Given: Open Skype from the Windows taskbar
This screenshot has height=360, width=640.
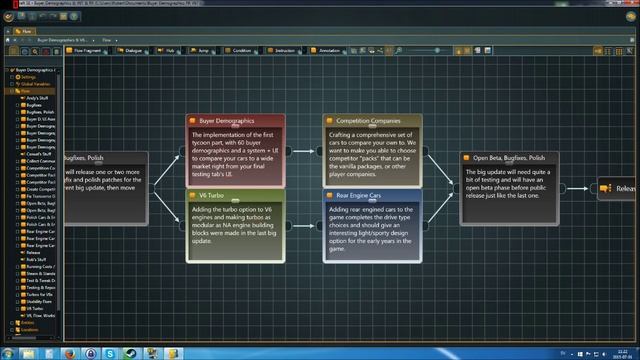Looking at the screenshot, I should coord(110,353).
